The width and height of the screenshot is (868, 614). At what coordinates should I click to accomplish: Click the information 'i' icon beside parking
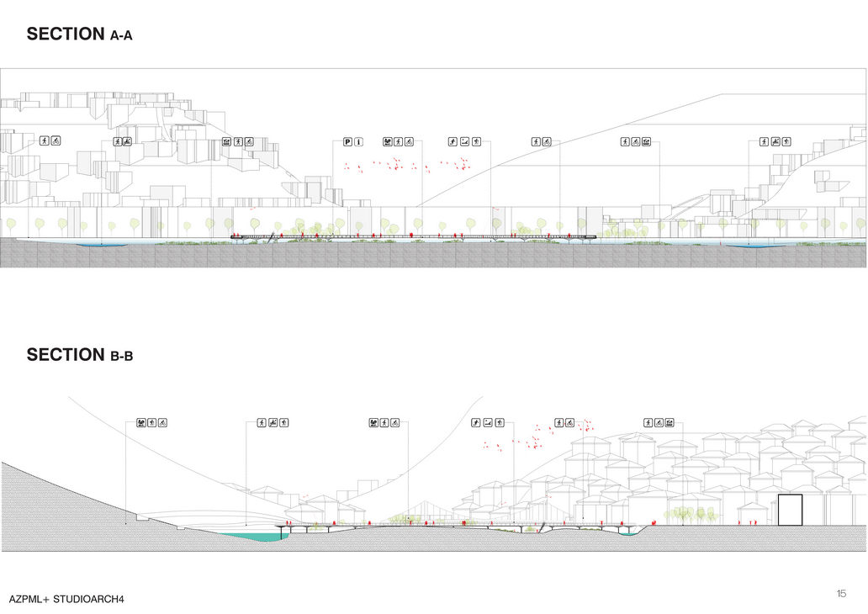click(358, 141)
